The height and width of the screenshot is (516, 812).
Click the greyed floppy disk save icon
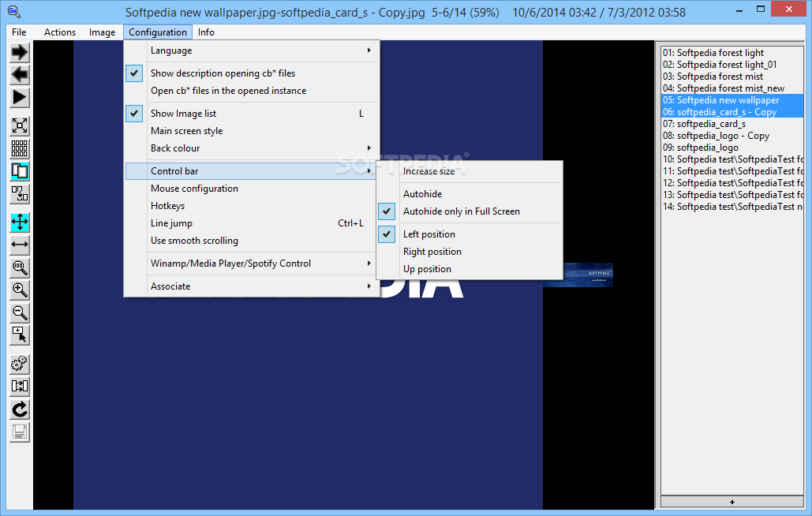coord(20,432)
